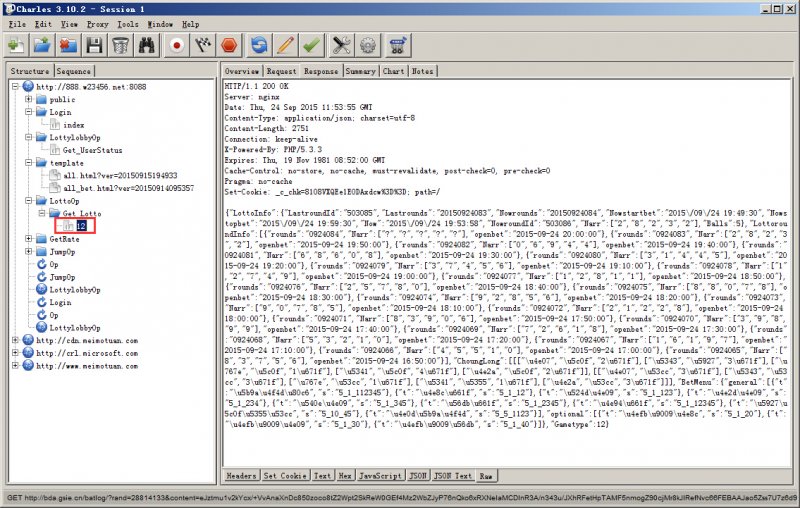The height and width of the screenshot is (508, 800).
Task: Select all_bet.html?ver=20150914095357 file
Action: click(129, 188)
